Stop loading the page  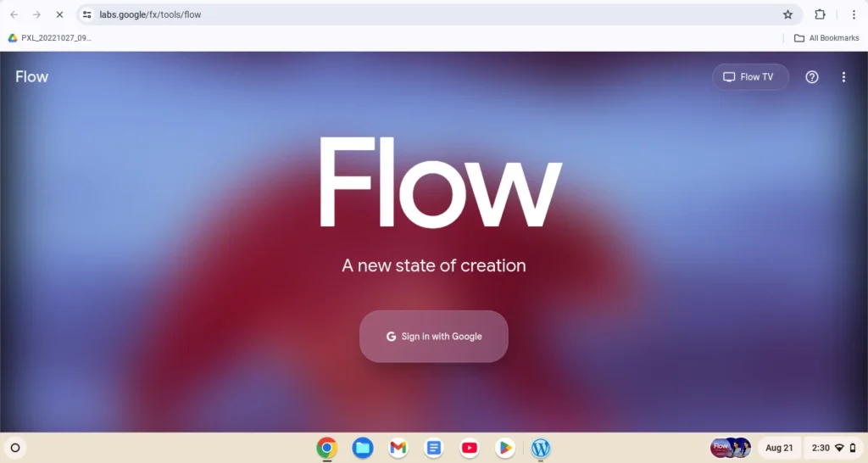coord(59,14)
